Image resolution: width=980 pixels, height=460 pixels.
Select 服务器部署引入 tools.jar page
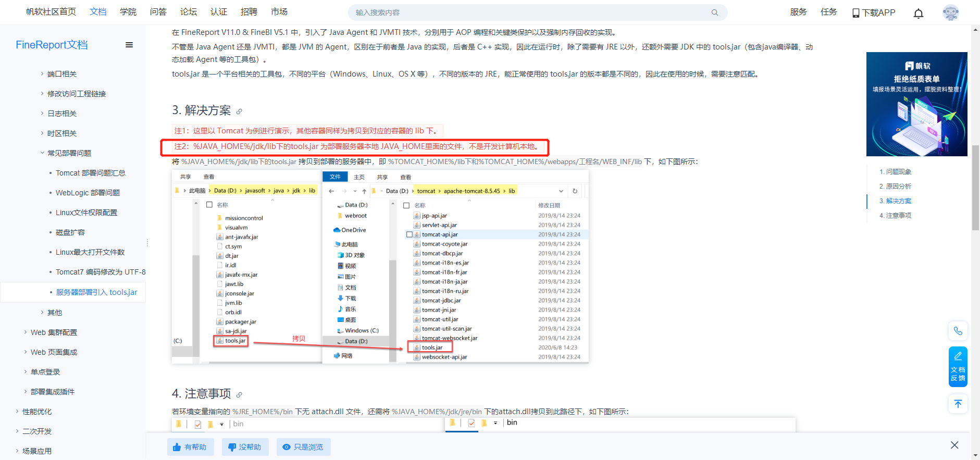tap(97, 292)
